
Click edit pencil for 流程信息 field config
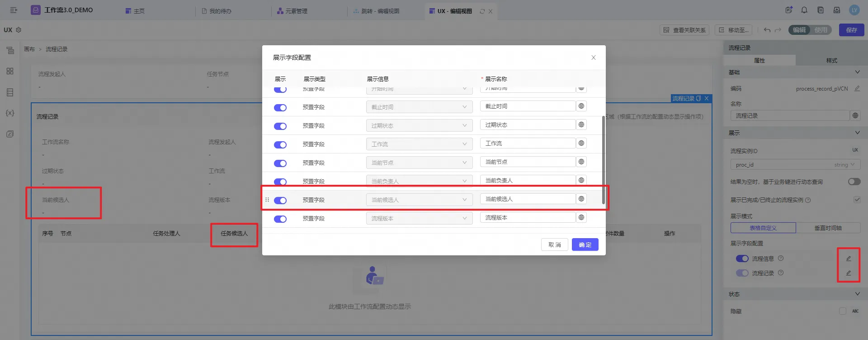[848, 259]
